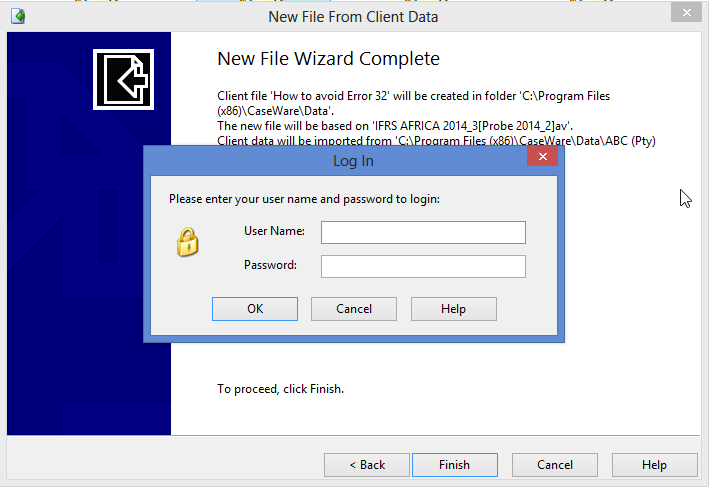The width and height of the screenshot is (710, 488).
Task: Click the golden padlock icon
Action: tap(187, 242)
